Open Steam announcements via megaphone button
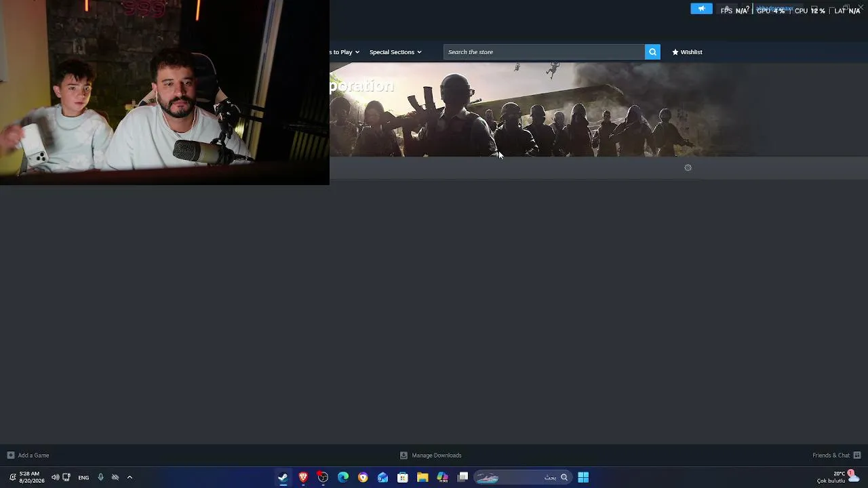The width and height of the screenshot is (868, 488). 701,9
